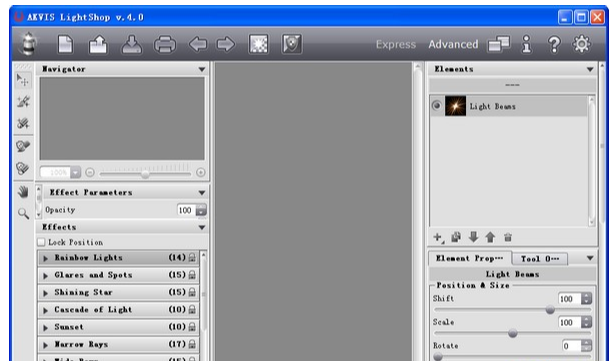Click the navigator zoom out minus button
Screen dimensions: 612x361
click(90, 172)
